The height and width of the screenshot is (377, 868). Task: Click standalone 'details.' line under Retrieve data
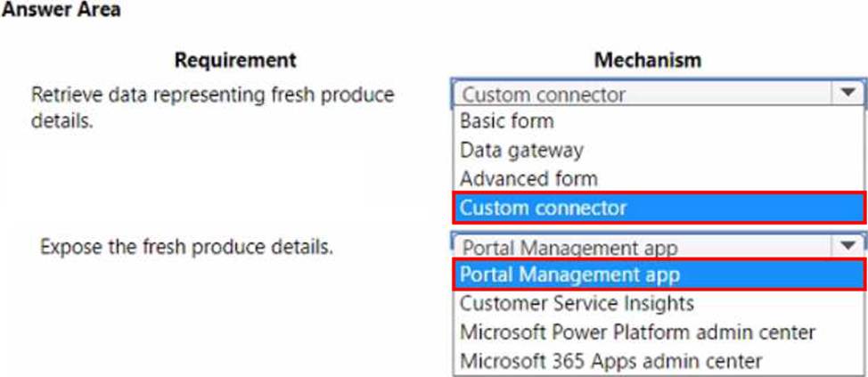click(x=61, y=121)
